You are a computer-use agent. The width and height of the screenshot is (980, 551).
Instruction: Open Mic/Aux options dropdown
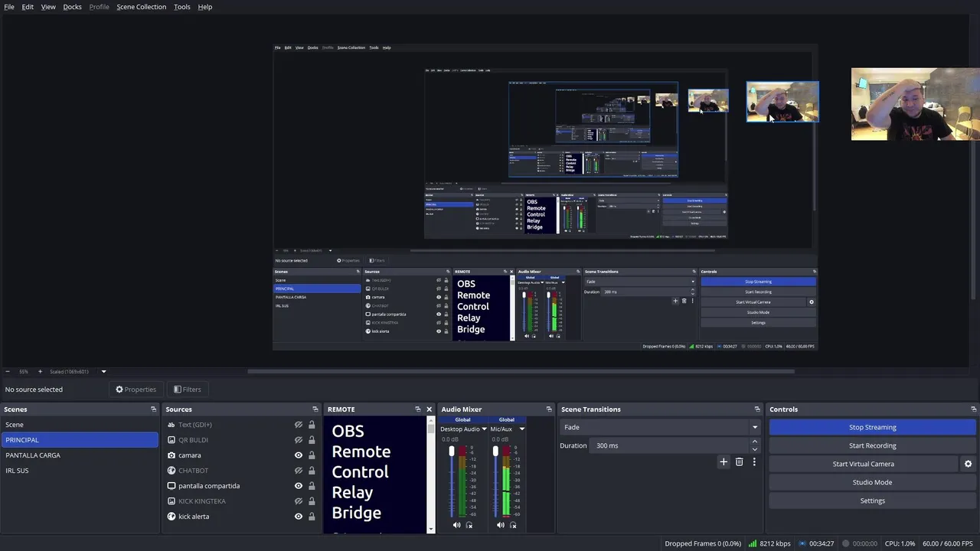click(522, 429)
